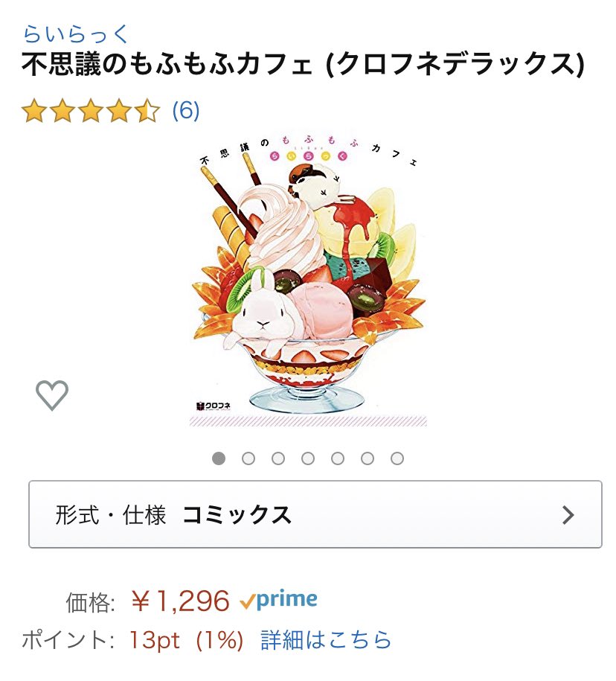Image resolution: width=616 pixels, height=681 pixels.
Task: Open the parfait book cover image
Action: click(308, 280)
